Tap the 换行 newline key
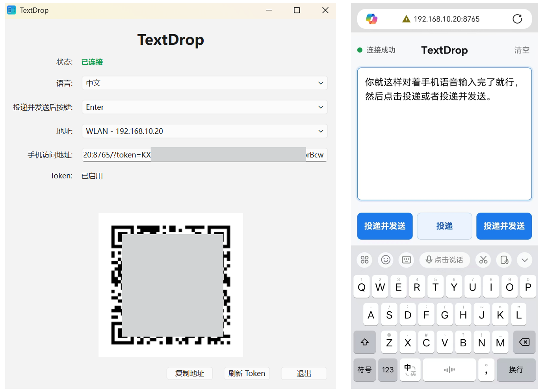This screenshot has width=546, height=392. (516, 370)
